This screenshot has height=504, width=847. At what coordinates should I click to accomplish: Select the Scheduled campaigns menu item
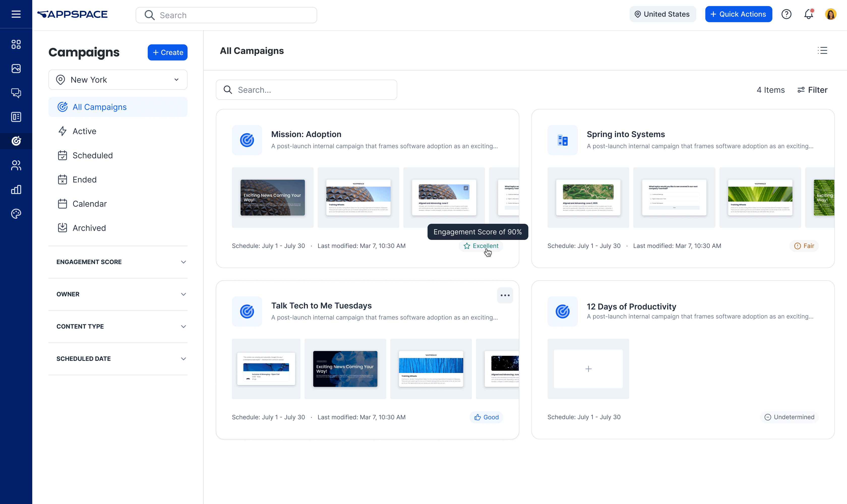click(93, 155)
